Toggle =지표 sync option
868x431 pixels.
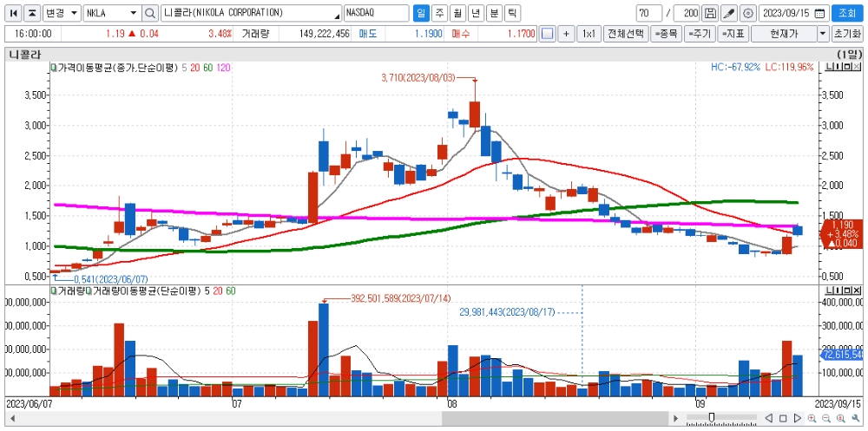733,34
